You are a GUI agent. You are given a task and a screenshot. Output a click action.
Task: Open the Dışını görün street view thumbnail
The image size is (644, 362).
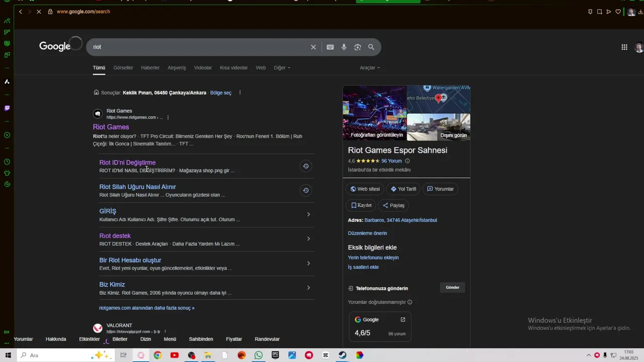tap(439, 127)
